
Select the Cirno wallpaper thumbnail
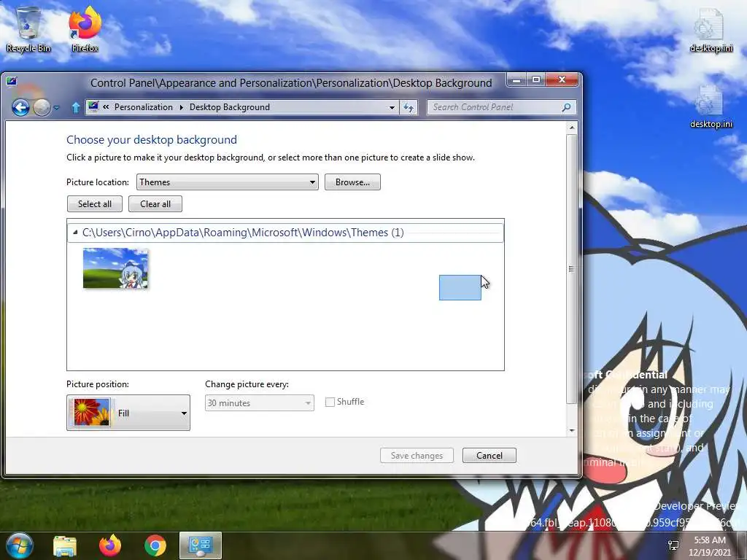pos(115,268)
